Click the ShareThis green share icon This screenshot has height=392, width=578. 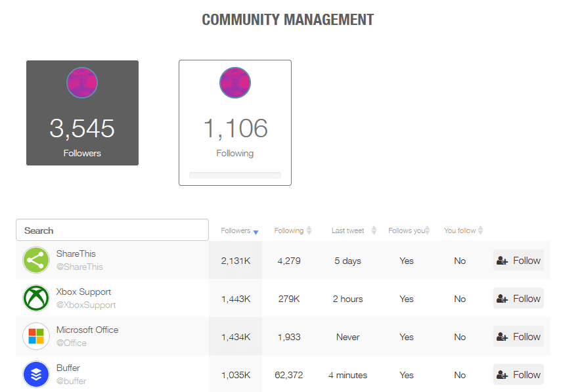coord(36,260)
